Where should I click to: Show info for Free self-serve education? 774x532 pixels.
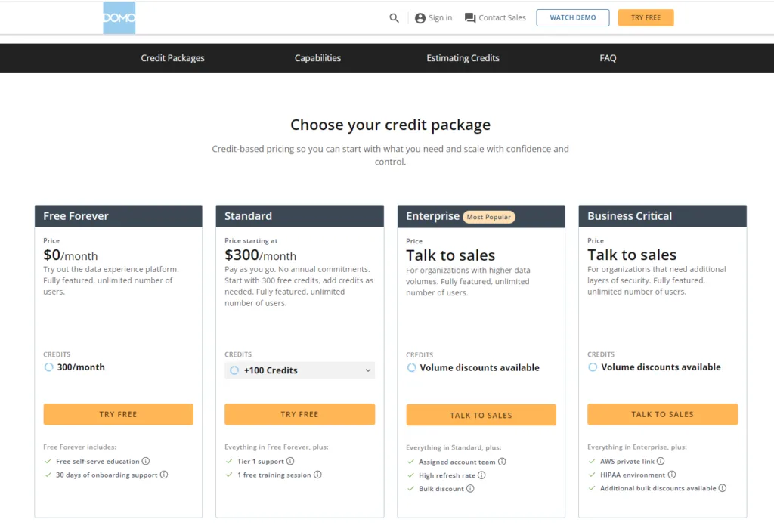(146, 461)
